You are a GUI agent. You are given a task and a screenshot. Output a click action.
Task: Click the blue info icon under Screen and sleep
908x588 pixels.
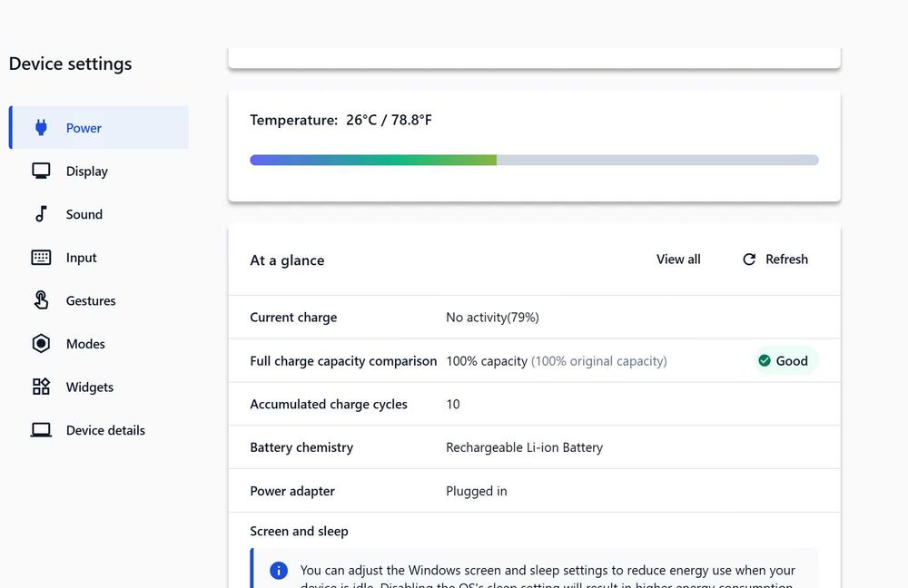[279, 571]
